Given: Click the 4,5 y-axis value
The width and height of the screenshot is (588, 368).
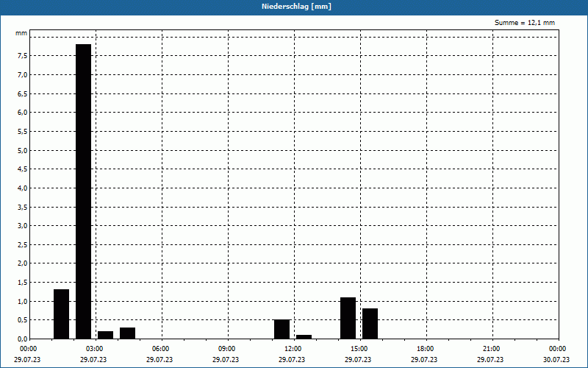Looking at the screenshot, I should (23, 169).
